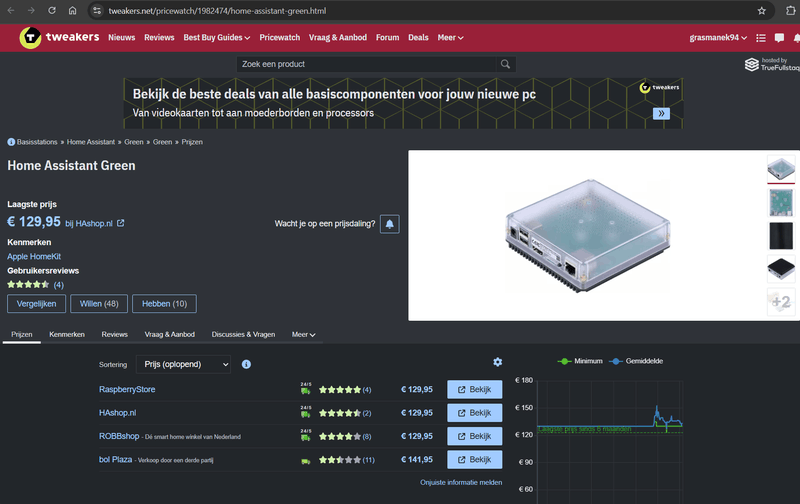Image resolution: width=800 pixels, height=504 pixels.
Task: Click Bekijk for RaspberryStore
Action: point(474,389)
